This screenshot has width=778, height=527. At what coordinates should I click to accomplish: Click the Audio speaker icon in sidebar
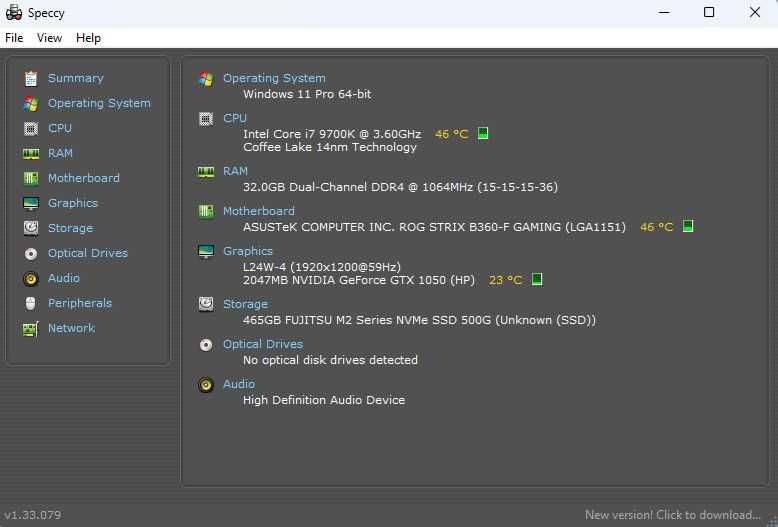tap(31, 278)
